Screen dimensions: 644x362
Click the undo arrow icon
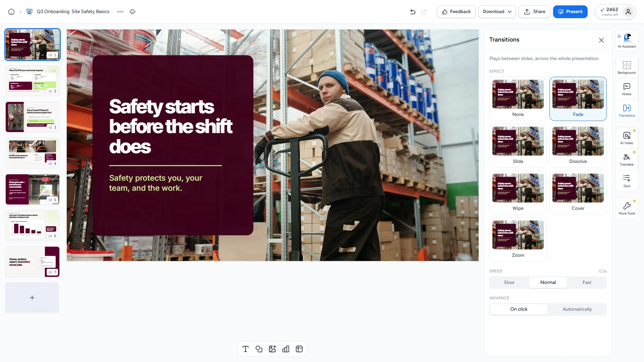point(413,12)
